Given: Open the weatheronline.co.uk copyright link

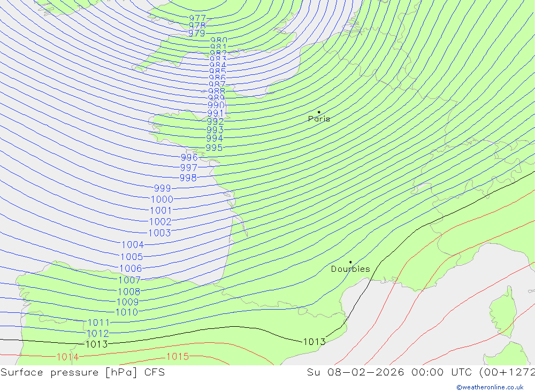Looking at the screenshot, I should pos(490,387).
